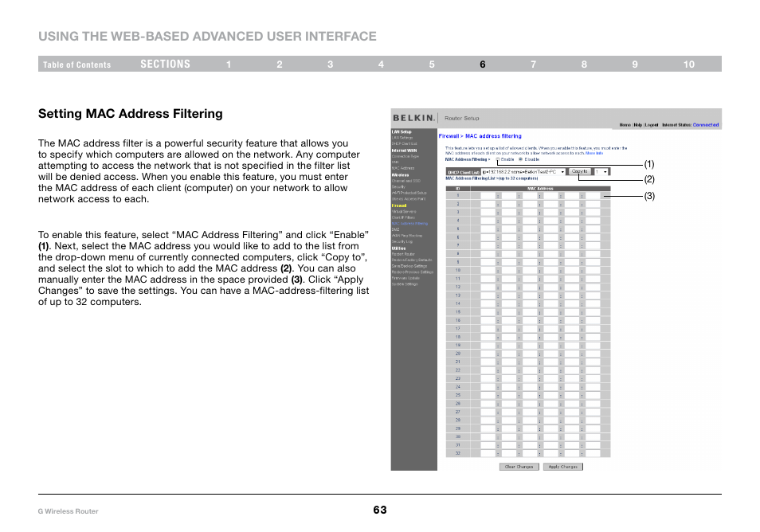Viewport: 760px width, 532px height.
Task: Click the Belkin logo
Action: (413, 118)
